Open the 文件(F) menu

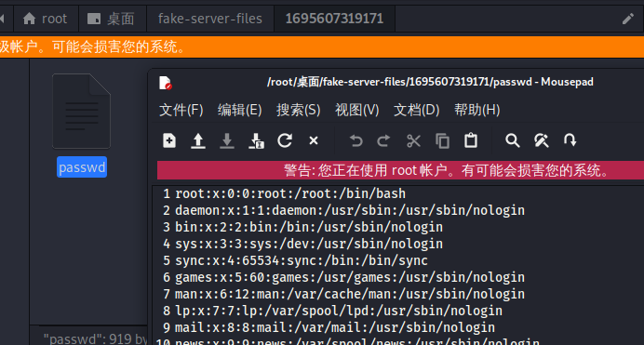181,110
